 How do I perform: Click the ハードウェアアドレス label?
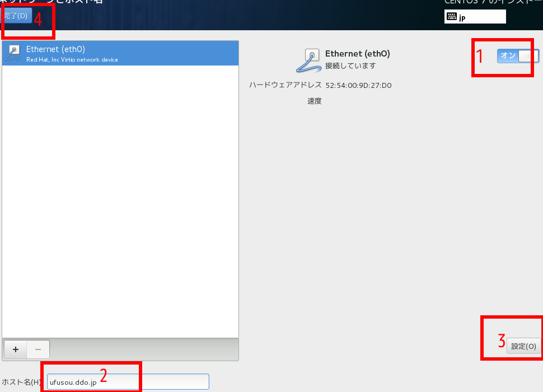click(285, 85)
